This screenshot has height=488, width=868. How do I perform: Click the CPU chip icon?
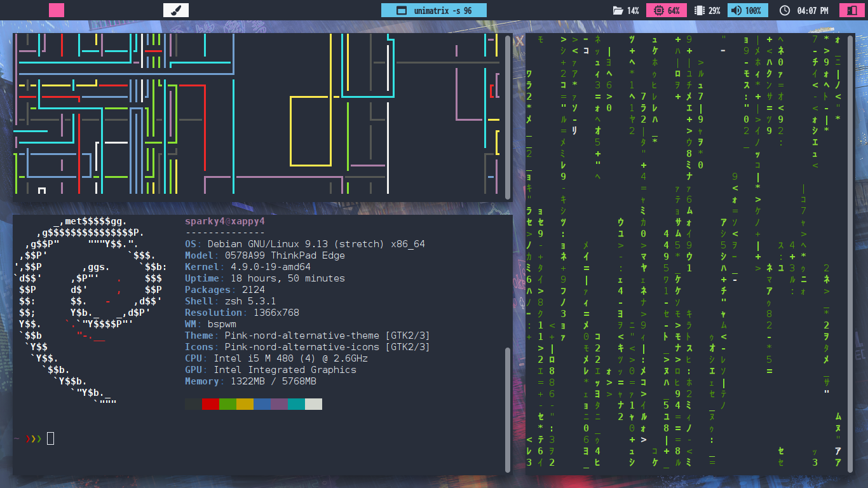[x=658, y=11]
